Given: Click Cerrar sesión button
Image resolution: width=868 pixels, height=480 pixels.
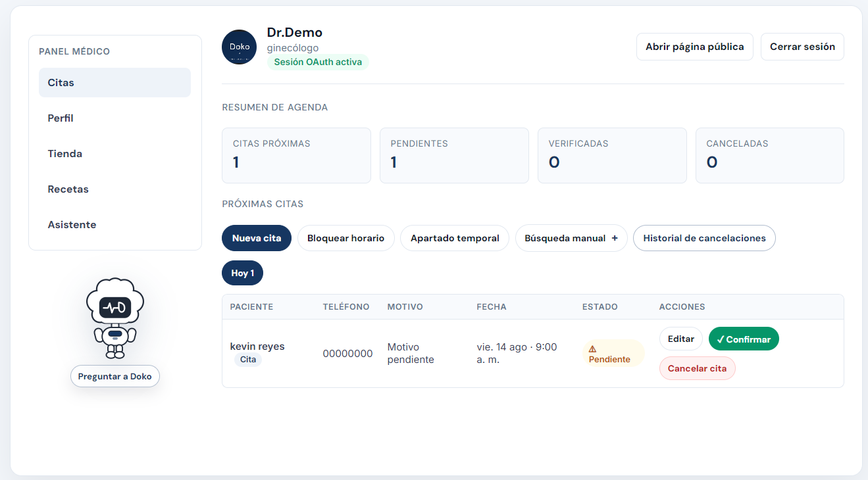Looking at the screenshot, I should coord(802,47).
